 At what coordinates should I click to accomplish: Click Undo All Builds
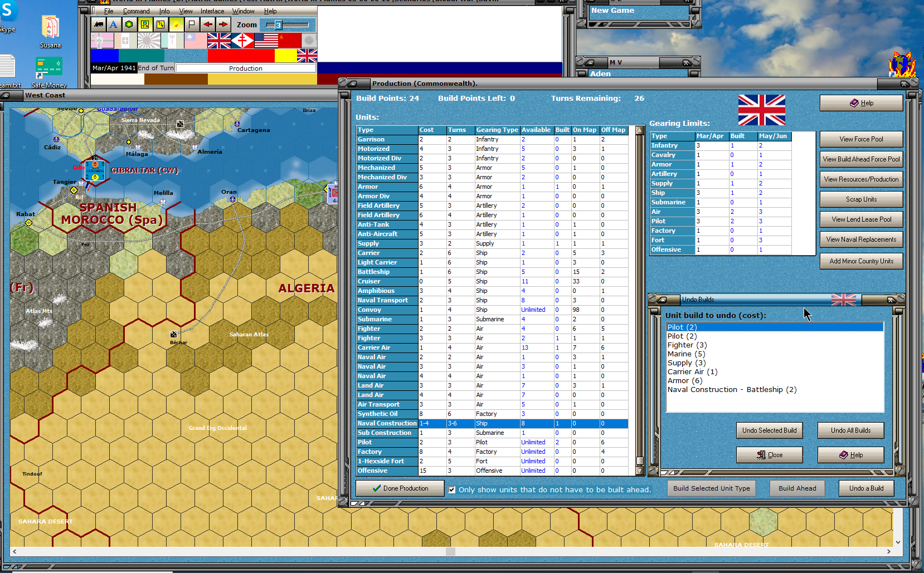pos(851,430)
